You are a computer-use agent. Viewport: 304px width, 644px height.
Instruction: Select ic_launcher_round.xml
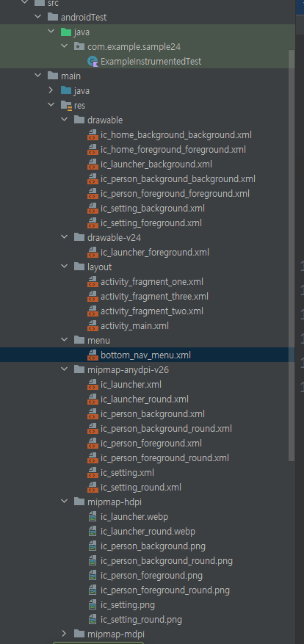pyautogui.click(x=145, y=399)
